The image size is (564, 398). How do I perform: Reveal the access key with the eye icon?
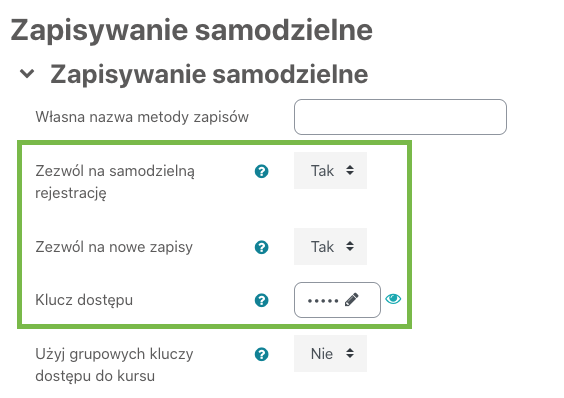pos(393,299)
